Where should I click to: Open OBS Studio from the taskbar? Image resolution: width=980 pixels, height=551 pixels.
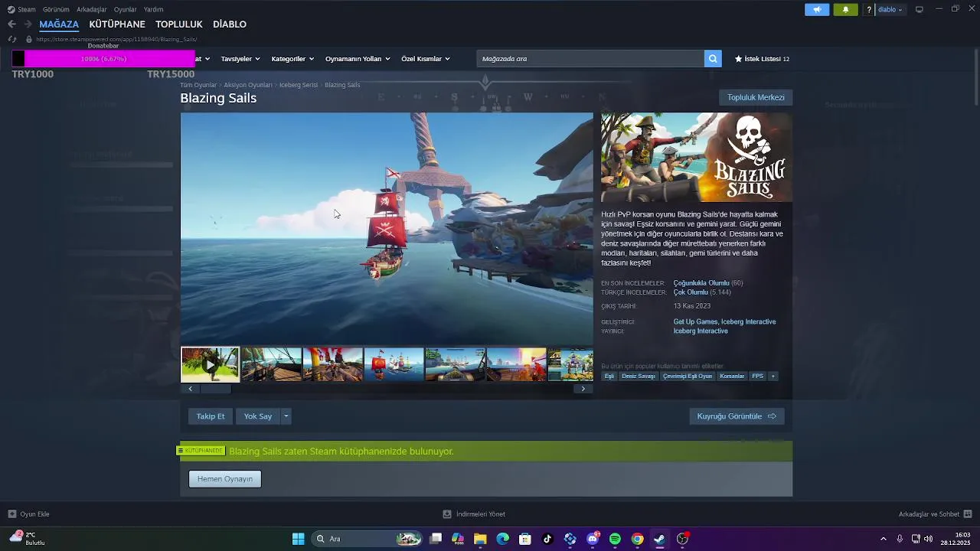(x=682, y=539)
